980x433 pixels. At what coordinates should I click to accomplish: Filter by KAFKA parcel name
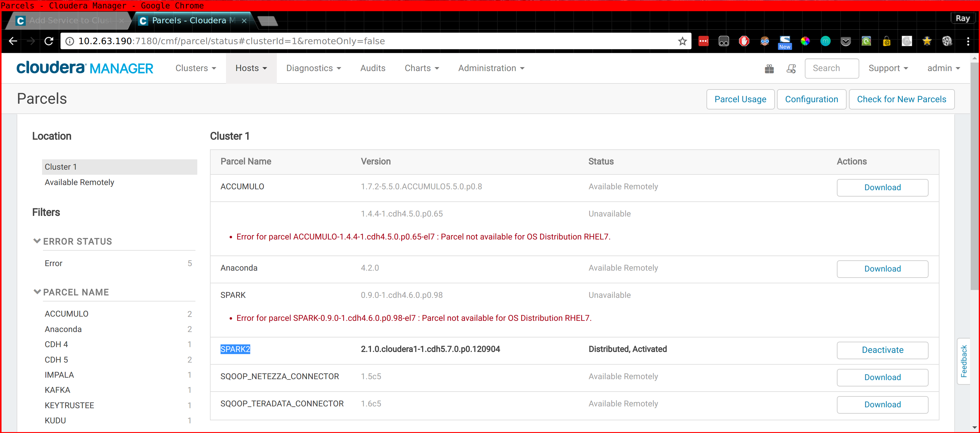118,390
